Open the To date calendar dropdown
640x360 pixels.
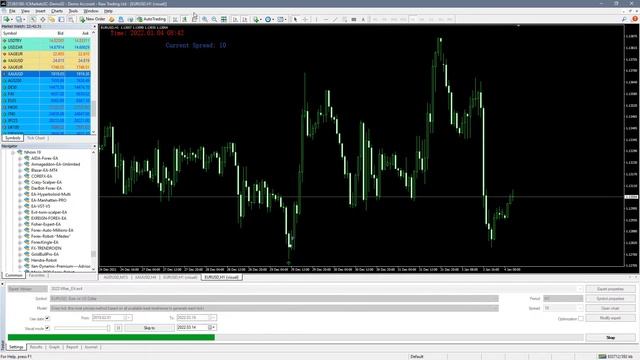tap(213, 318)
